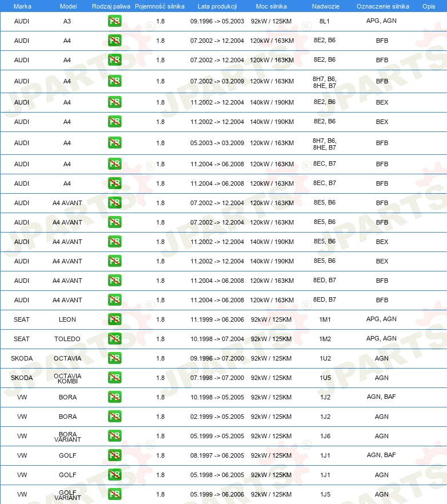Viewport: 447px width, 504px height.
Task: Select the date range 09.1996 -> 07.2000
Action: [x=217, y=358]
